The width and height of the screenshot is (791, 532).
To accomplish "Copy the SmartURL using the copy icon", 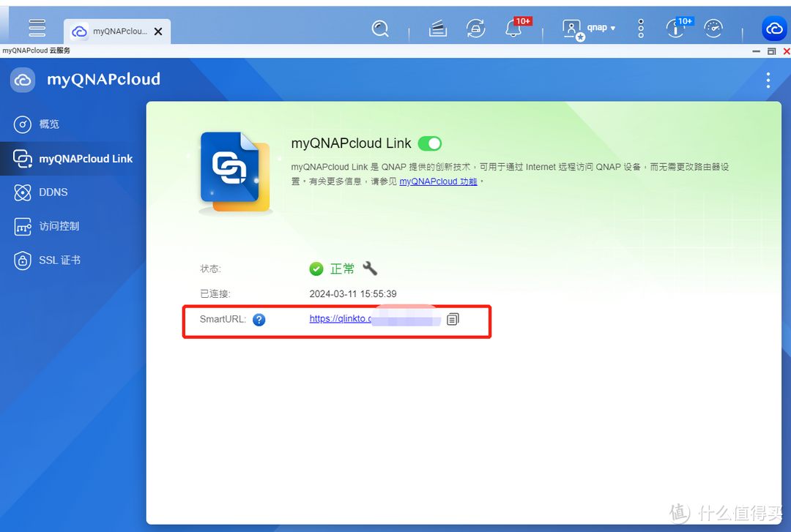I will (453, 319).
